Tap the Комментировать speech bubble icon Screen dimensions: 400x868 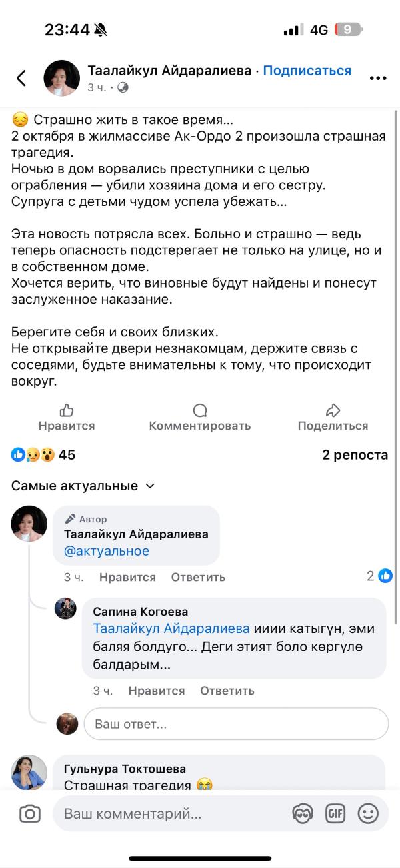coord(200,410)
